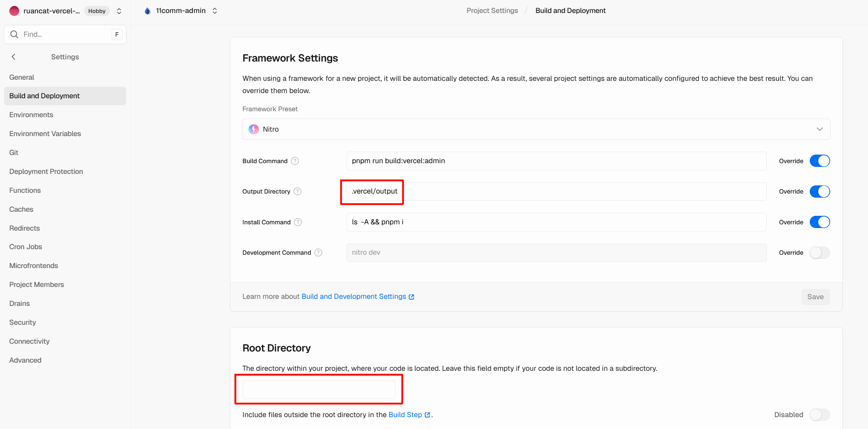Click the back arrow beside Settings
The image size is (868, 429).
click(x=14, y=57)
